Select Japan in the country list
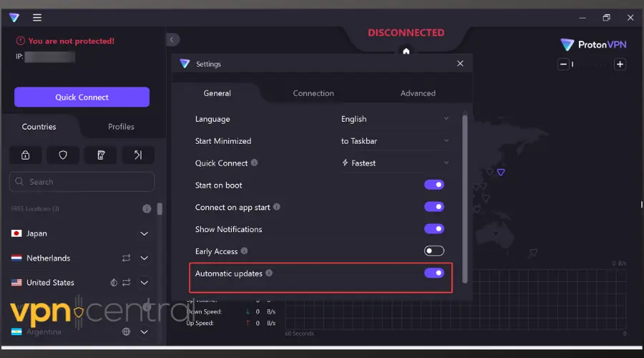644x358 pixels. pyautogui.click(x=36, y=233)
